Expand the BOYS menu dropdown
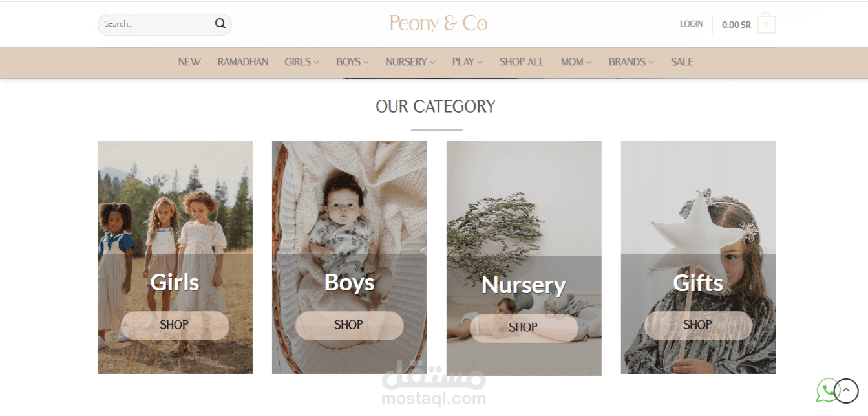Viewport: 868px width, 416px height. click(x=352, y=62)
